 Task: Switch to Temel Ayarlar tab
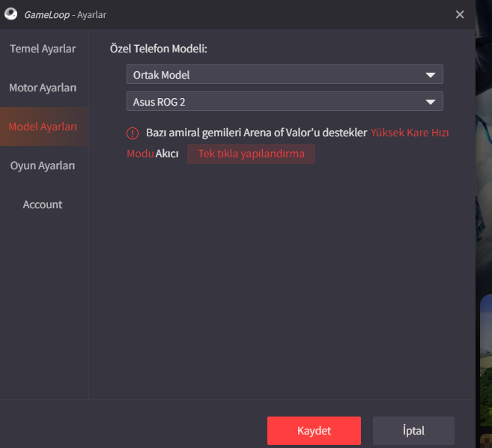[x=43, y=49]
